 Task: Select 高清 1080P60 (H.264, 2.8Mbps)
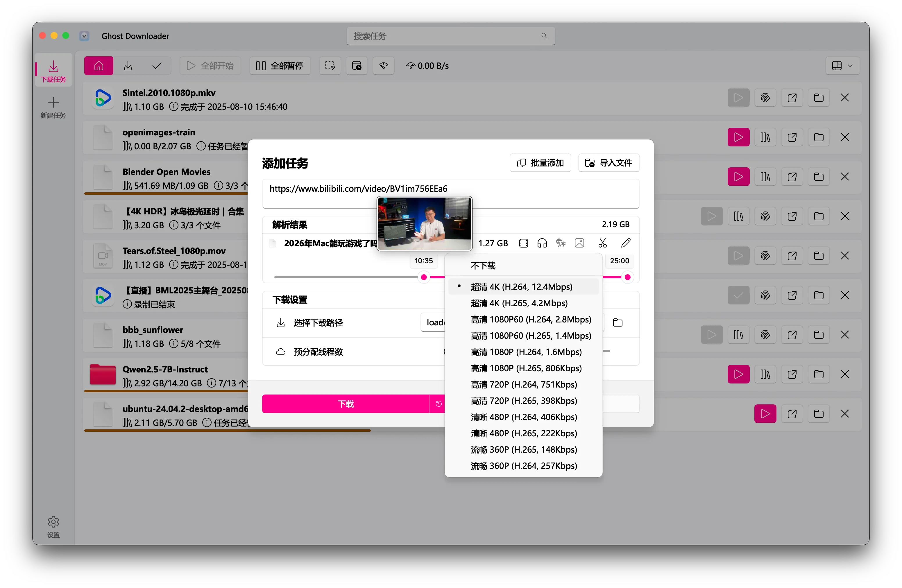pyautogui.click(x=523, y=319)
